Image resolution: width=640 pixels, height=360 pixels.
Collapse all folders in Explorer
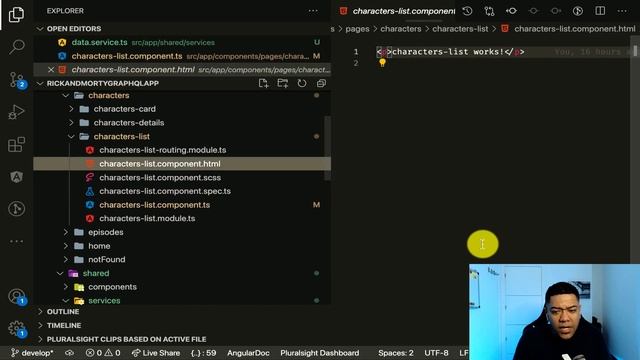tap(321, 83)
